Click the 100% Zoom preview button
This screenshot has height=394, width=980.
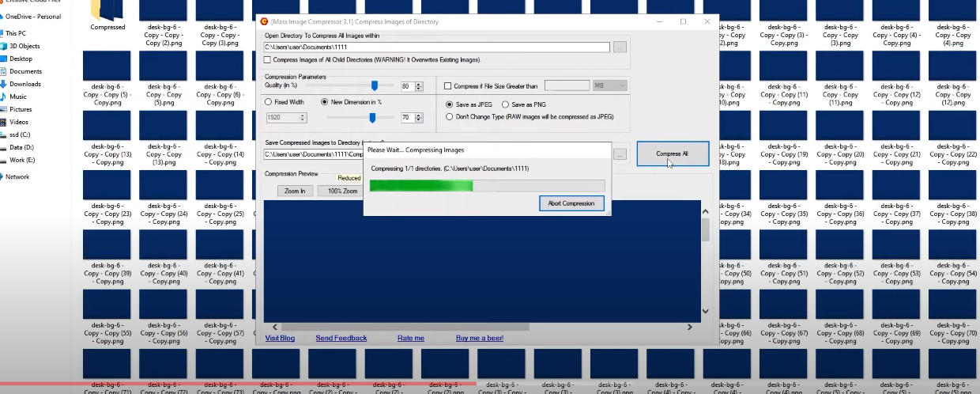pyautogui.click(x=339, y=191)
